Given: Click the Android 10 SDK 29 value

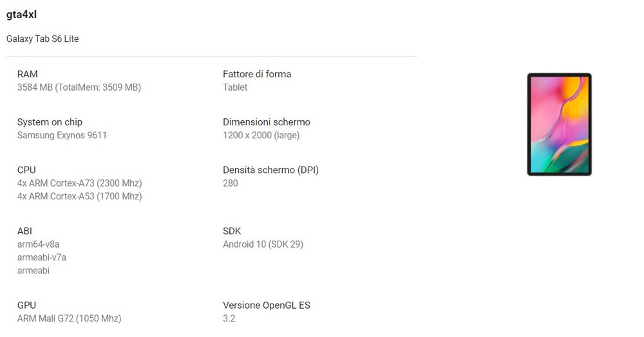Looking at the screenshot, I should [x=263, y=244].
